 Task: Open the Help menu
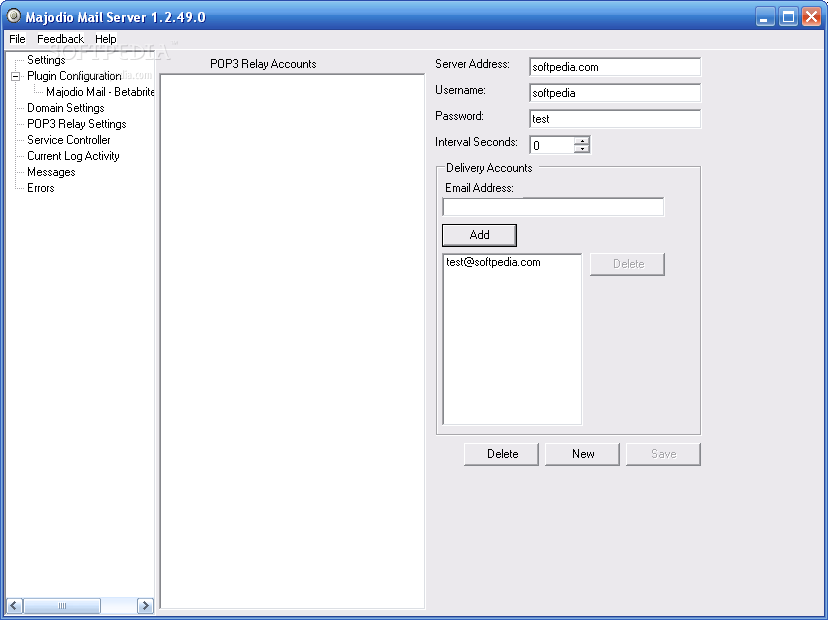[x=106, y=39]
